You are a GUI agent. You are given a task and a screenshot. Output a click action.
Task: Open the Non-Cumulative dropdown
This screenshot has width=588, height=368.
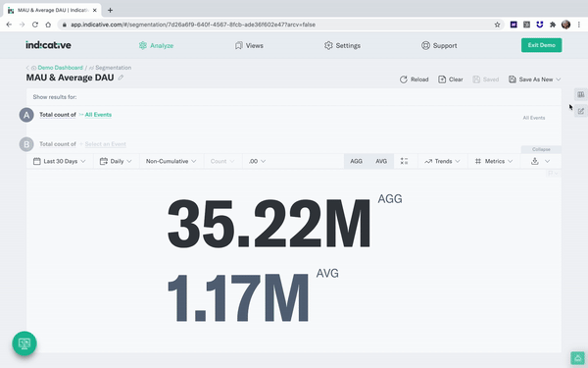coord(171,161)
